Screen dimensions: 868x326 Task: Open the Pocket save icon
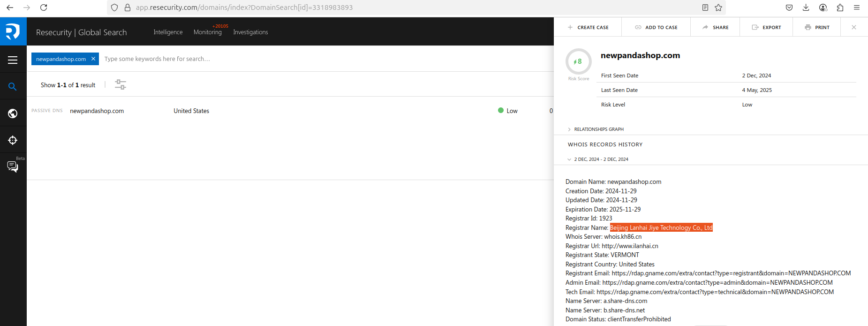[789, 8]
